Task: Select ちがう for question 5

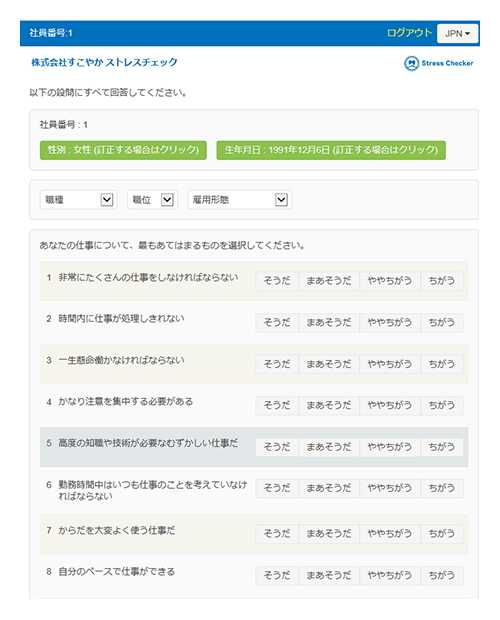Action: [442, 447]
